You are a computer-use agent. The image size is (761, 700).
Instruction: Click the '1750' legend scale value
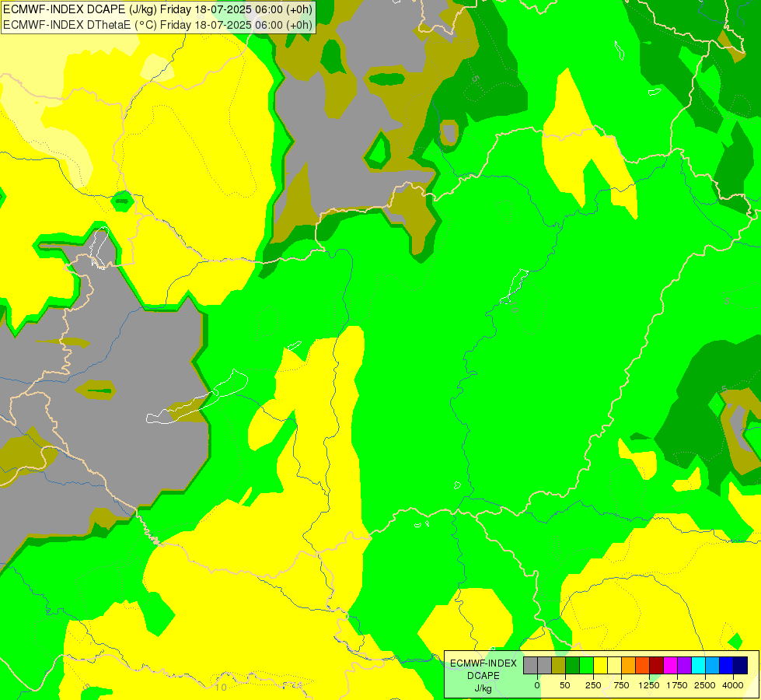click(677, 685)
